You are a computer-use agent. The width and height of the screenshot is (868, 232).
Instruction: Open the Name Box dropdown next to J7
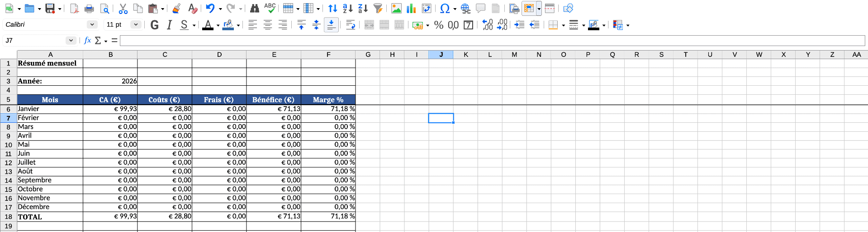(71, 41)
